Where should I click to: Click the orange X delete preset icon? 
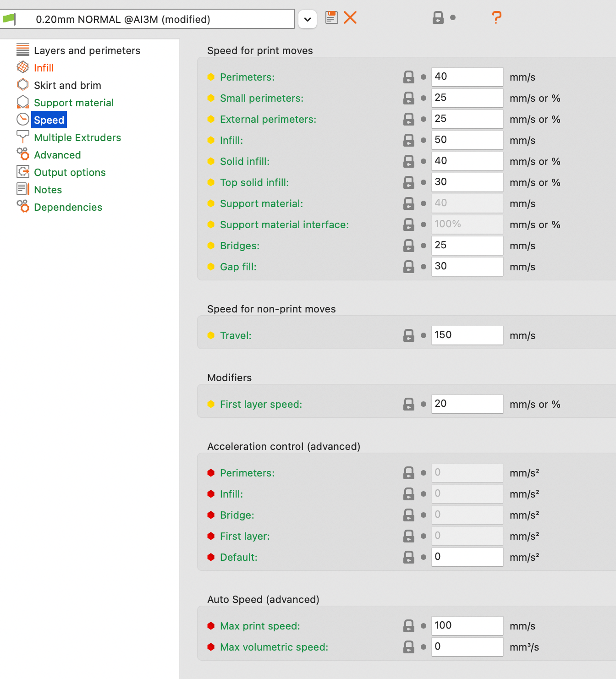[350, 18]
